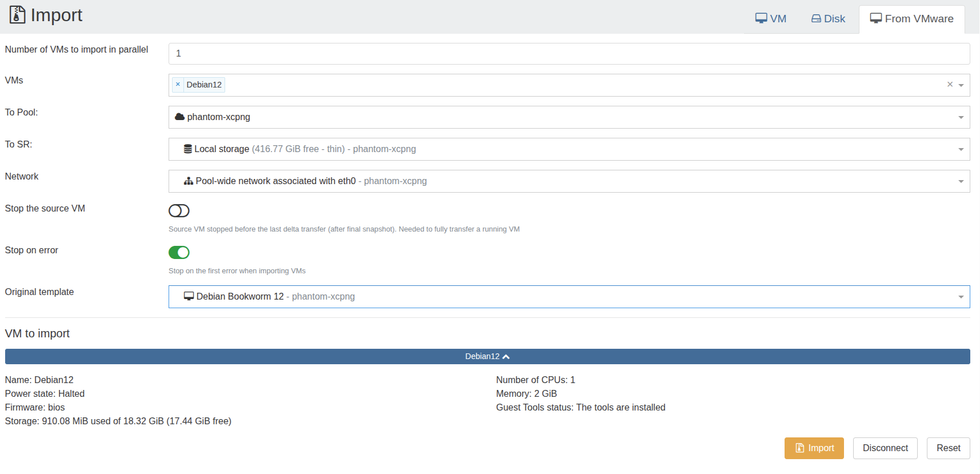This screenshot has width=980, height=474.
Task: Click the database icon beside Local storage
Action: pyautogui.click(x=187, y=149)
